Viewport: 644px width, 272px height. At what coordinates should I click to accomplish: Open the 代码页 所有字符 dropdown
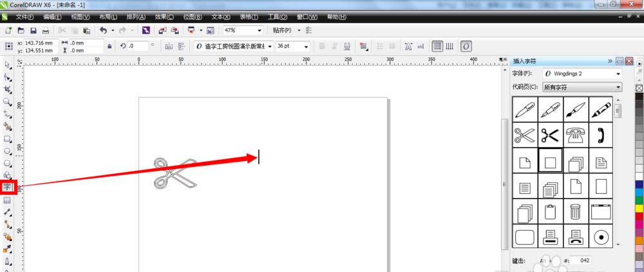pyautogui.click(x=618, y=87)
